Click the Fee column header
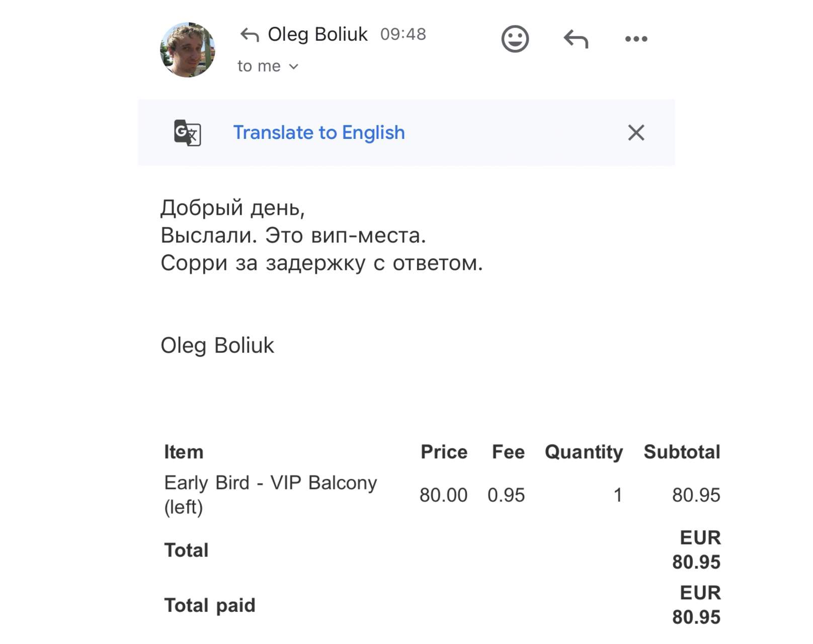This screenshot has height=644, width=813. point(508,452)
